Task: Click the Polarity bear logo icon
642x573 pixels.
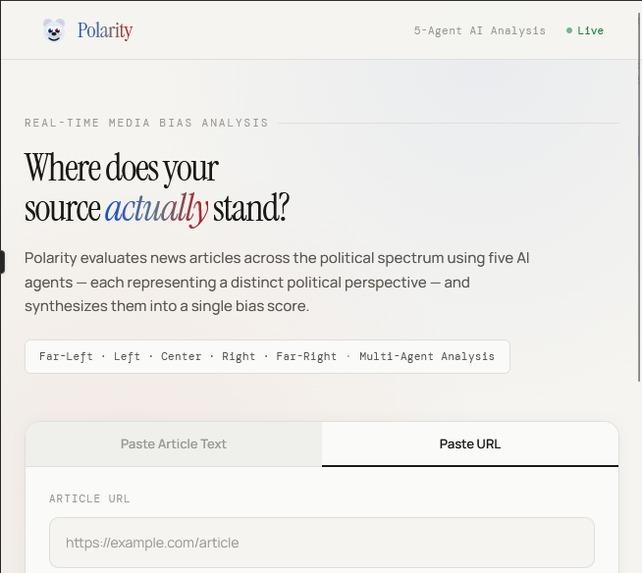Action: pos(54,30)
